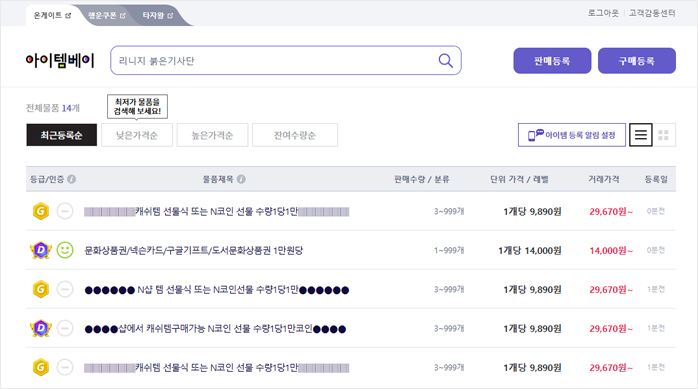
Task: Click D grade badge in 캐쉬템구매가능 row
Action: tap(41, 328)
